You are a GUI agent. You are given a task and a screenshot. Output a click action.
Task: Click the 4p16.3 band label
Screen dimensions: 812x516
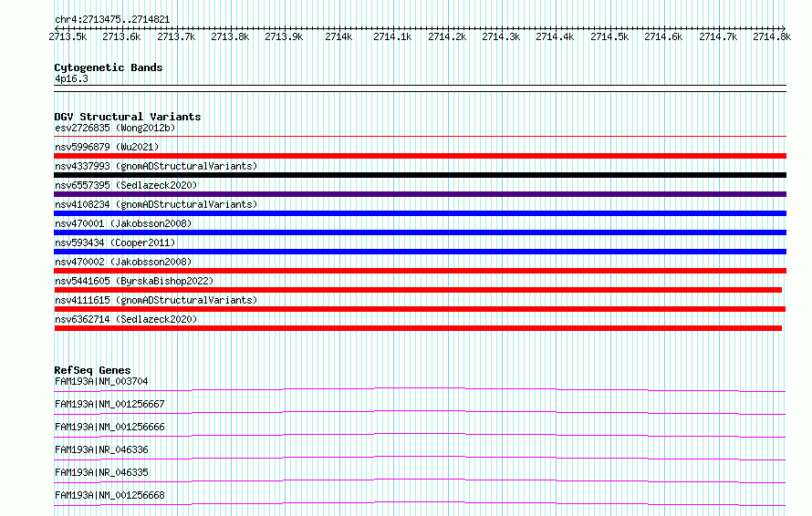click(x=71, y=78)
